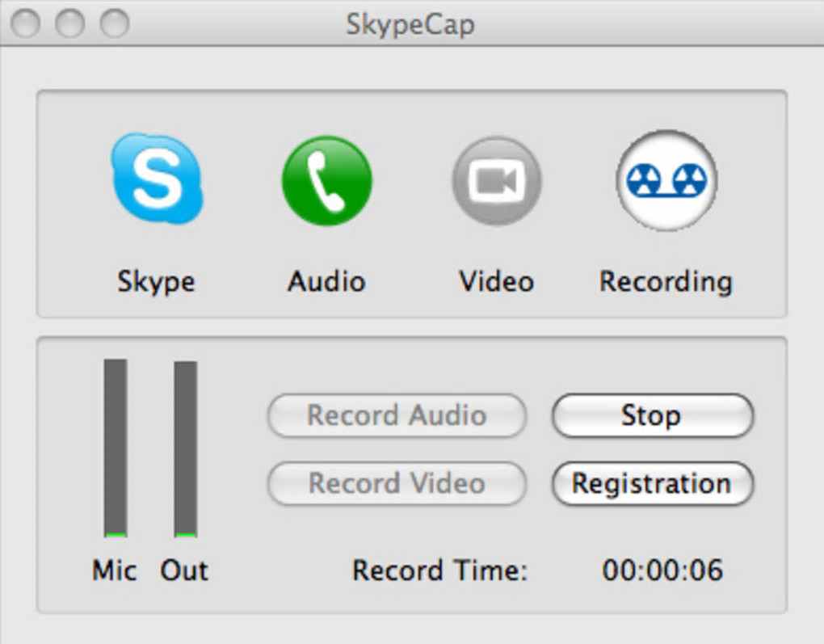Click the Video text label
Screen dimensions: 824x644
(496, 281)
